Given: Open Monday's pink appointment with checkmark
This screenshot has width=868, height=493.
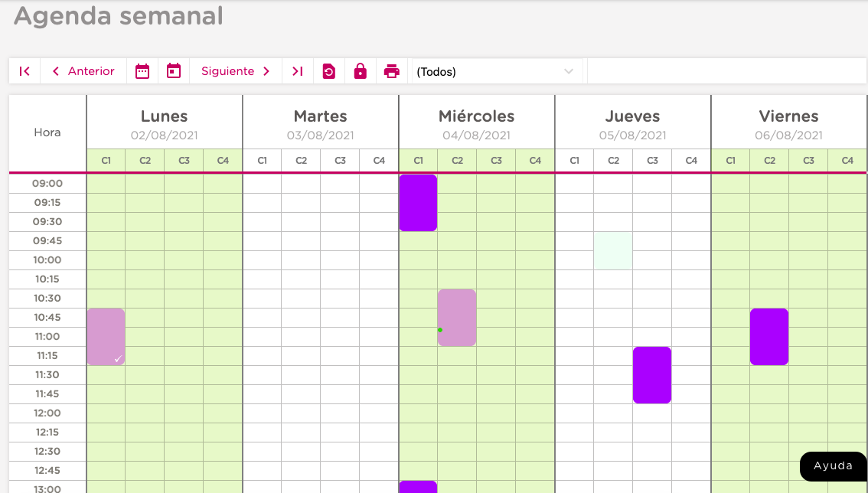Looking at the screenshot, I should click(x=106, y=336).
